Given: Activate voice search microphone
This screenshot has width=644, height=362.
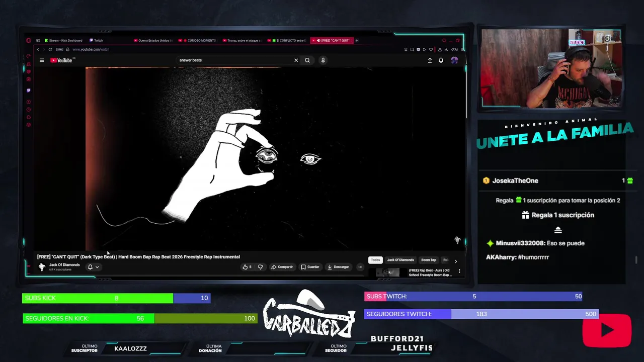Looking at the screenshot, I should point(323,60).
